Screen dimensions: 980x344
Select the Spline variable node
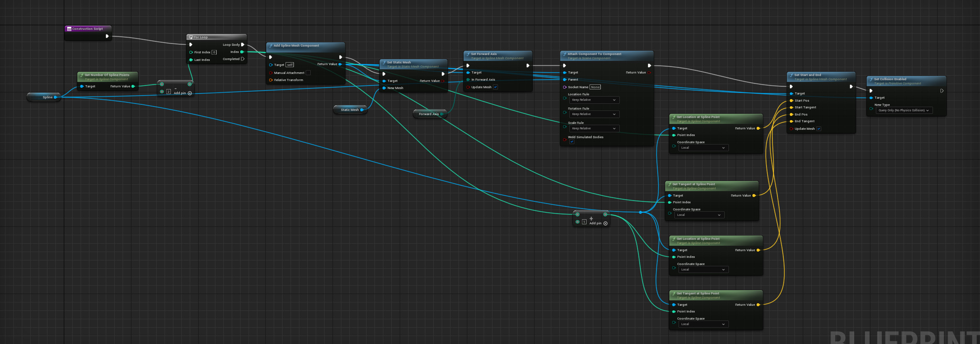44,97
